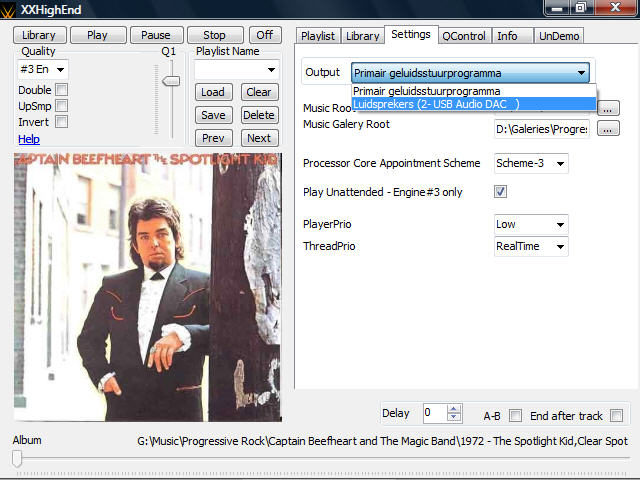Click the Off button
Screen dimensions: 640x480
[x=265, y=35]
